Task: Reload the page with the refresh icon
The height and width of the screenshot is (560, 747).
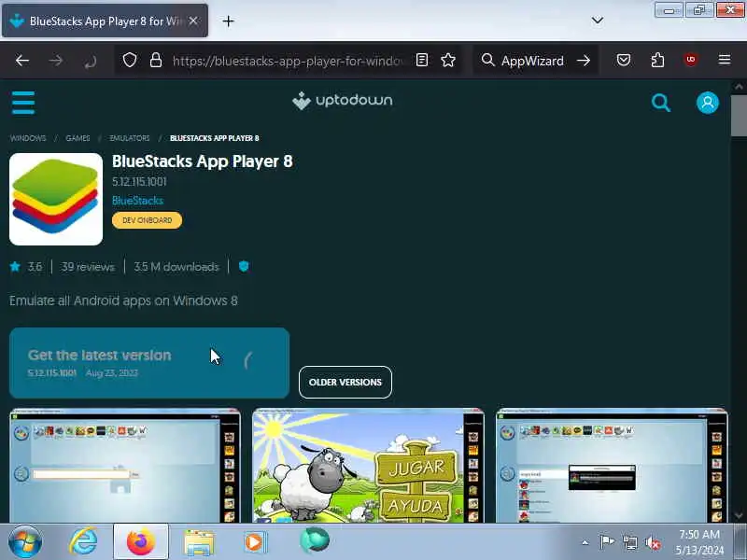Action: 90,61
